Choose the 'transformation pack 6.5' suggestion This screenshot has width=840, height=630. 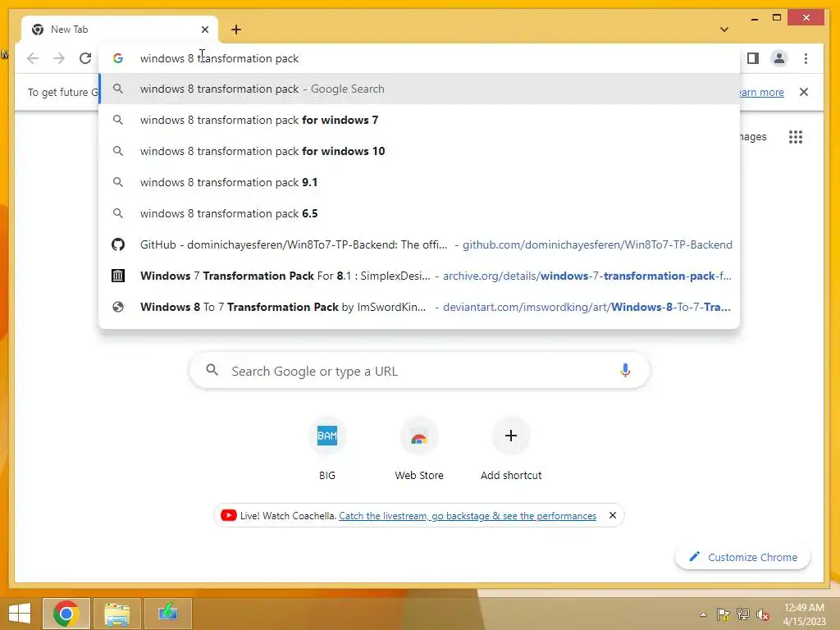(419, 213)
